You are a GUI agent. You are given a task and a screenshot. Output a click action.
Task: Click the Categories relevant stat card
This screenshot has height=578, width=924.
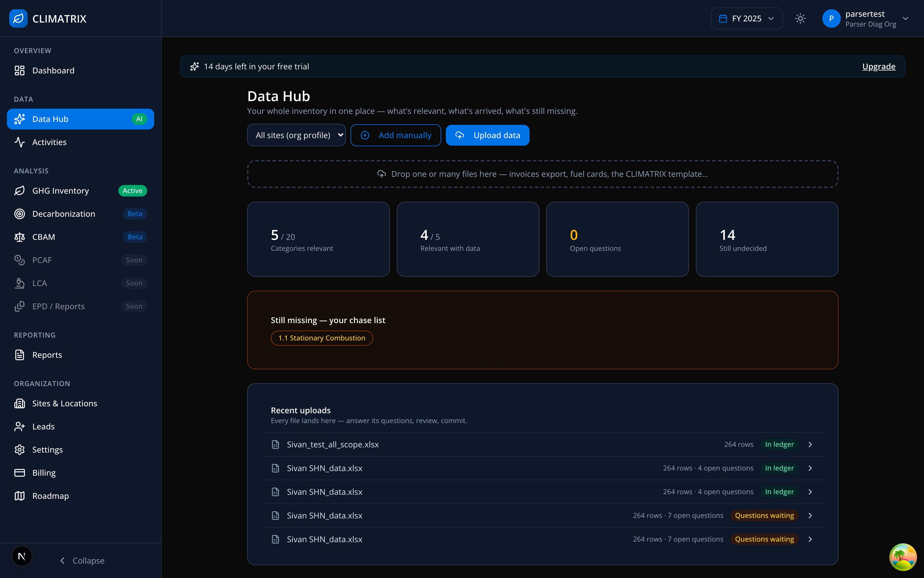[318, 239]
